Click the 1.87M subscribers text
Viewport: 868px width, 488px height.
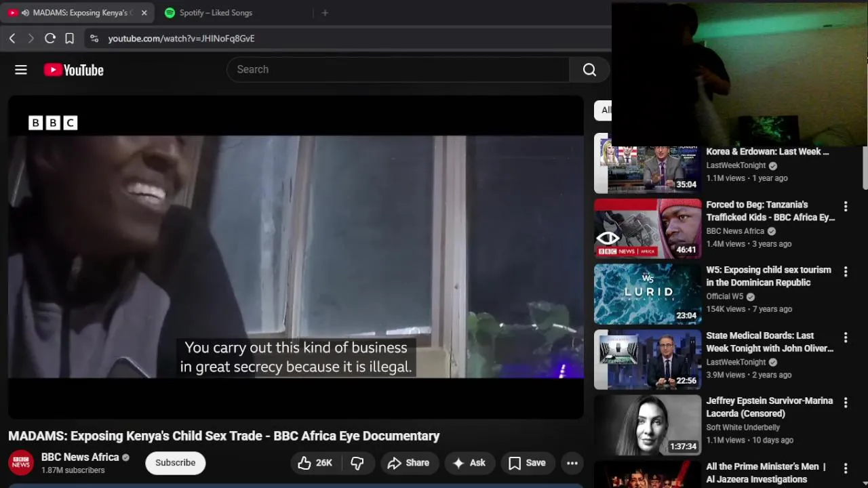click(x=73, y=470)
